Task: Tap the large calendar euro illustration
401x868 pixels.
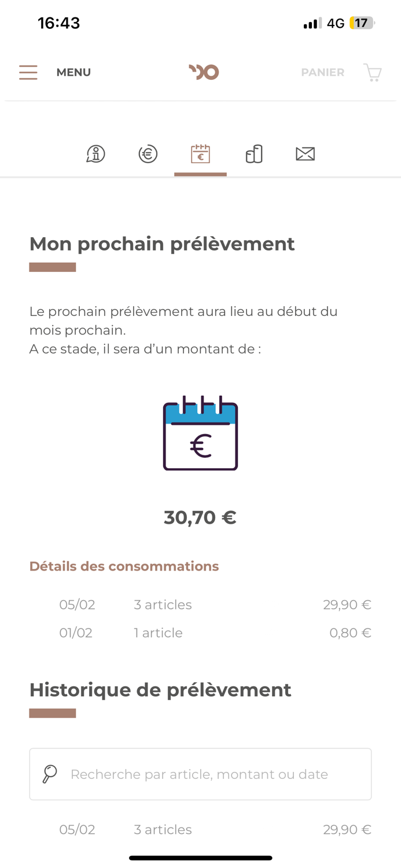Action: pos(200,433)
